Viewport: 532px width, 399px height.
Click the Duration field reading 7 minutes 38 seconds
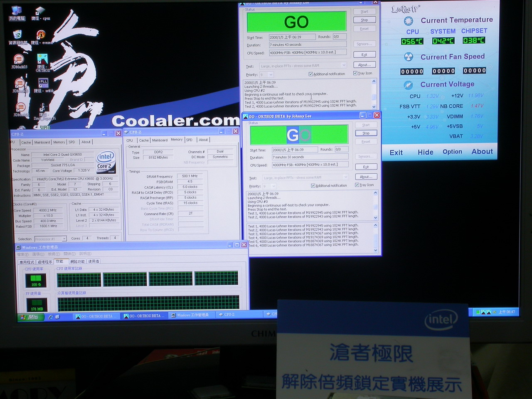pyautogui.click(x=310, y=157)
